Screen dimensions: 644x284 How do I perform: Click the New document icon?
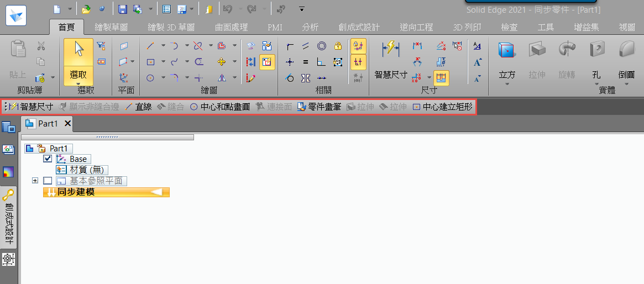[x=58, y=8]
